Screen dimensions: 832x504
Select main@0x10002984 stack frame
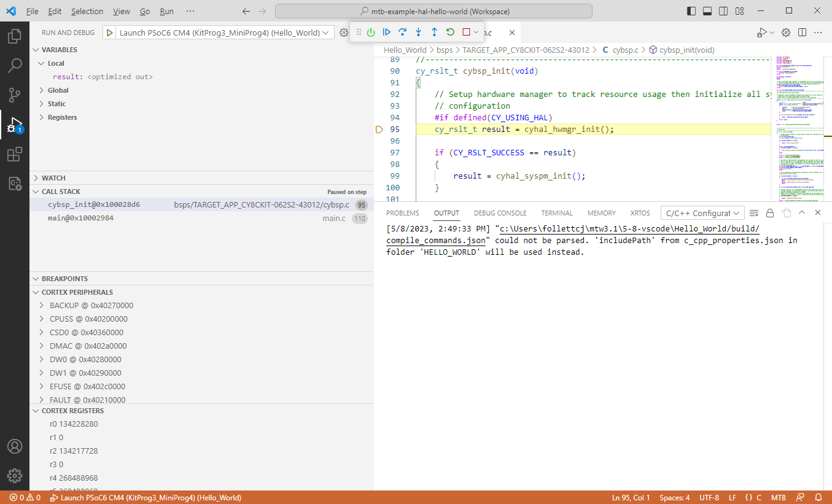click(x=201, y=219)
